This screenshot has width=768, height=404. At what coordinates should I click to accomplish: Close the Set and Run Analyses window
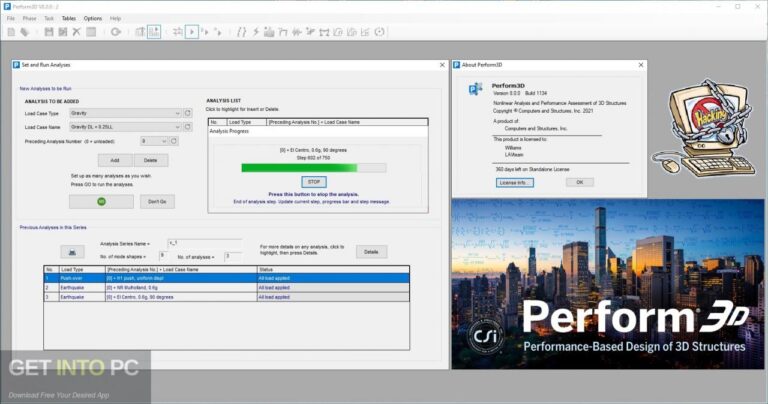coord(442,65)
